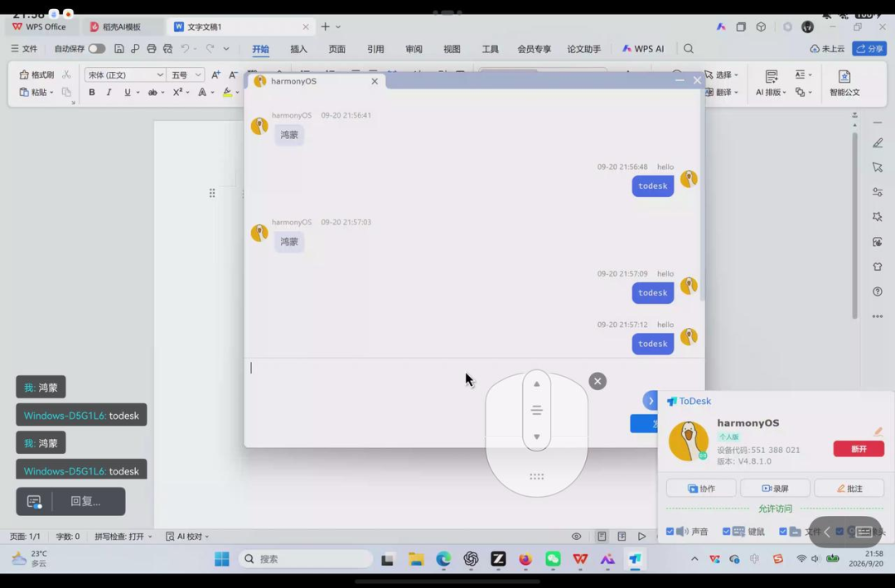Screen dimensions: 895x588
Task: Dismiss the virtual mouse overlay
Action: click(x=597, y=381)
